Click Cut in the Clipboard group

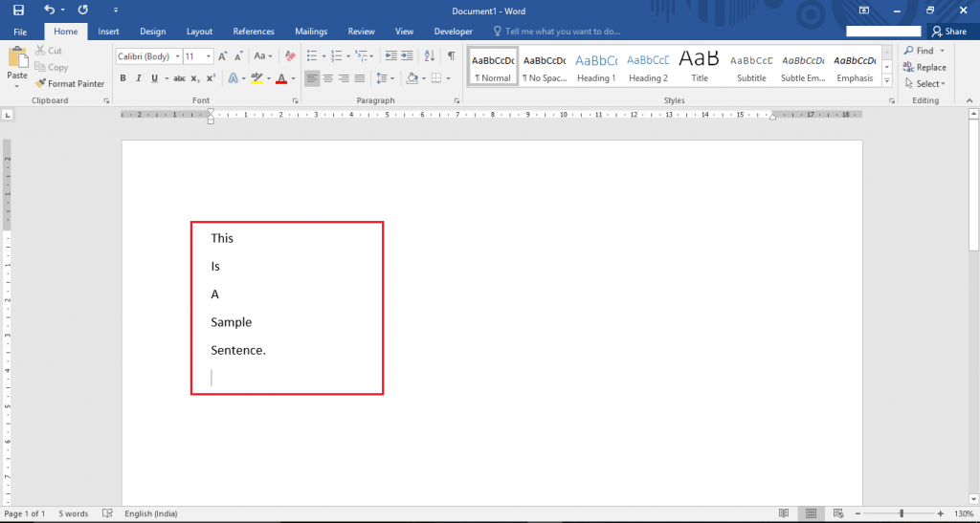(49, 51)
